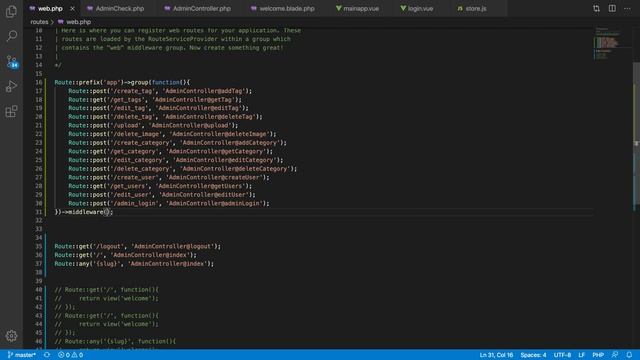The height and width of the screenshot is (360, 640).
Task: Switch to the mainapp.vue tab
Action: coord(361,9)
